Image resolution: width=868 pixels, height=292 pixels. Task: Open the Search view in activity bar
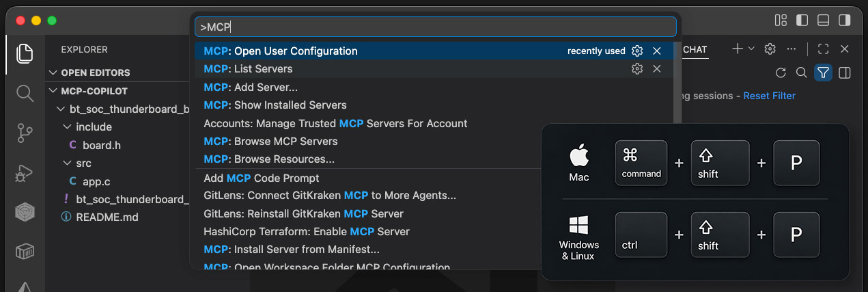click(x=25, y=93)
